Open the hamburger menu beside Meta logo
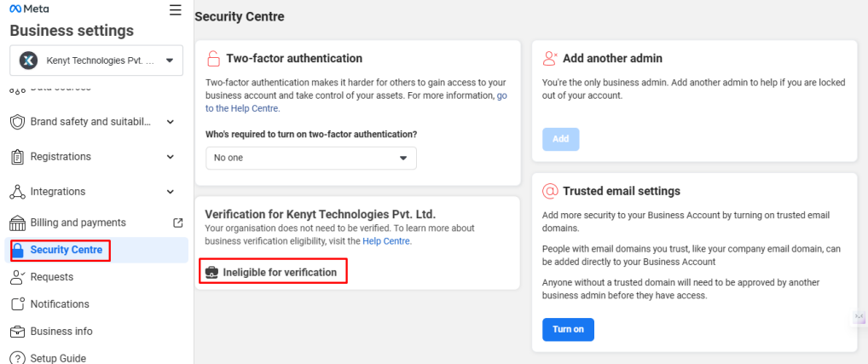The image size is (868, 364). (176, 10)
